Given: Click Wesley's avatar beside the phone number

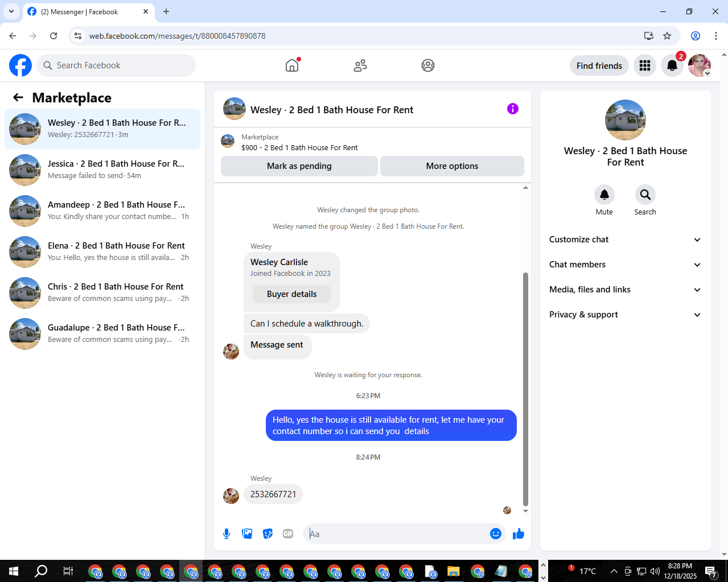Looking at the screenshot, I should (x=231, y=496).
